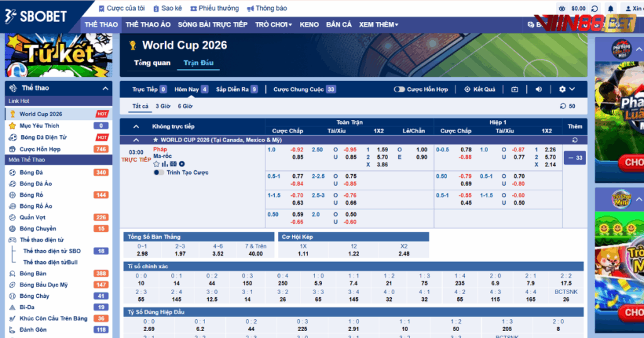Switch to Trận Đấu tab

198,63
